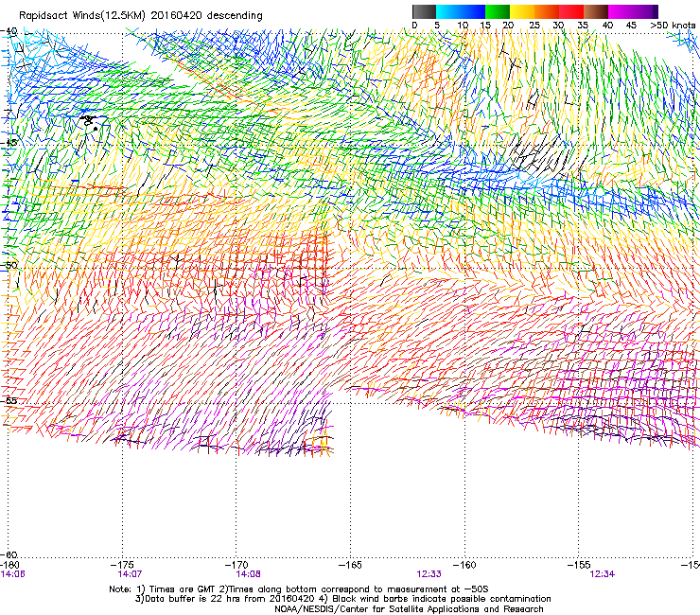Click the blue 10-15 knots legend swatch
Screen dimensions: 700x615
[473, 11]
